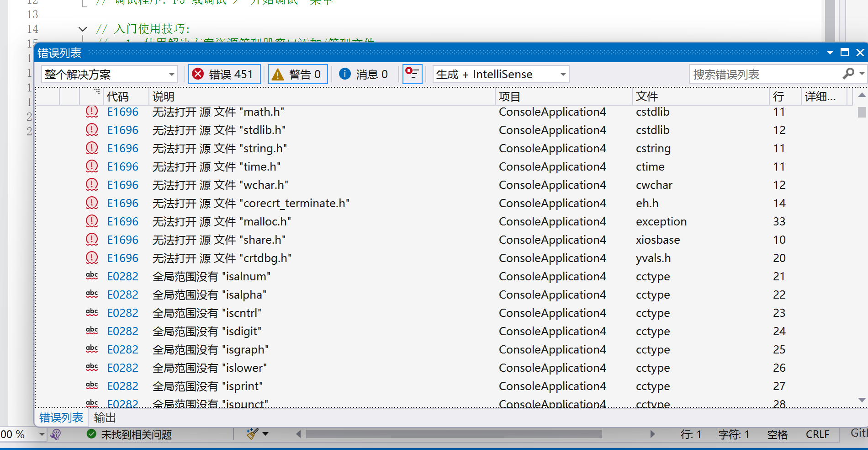Click the error icon on the "malloc.h" row
This screenshot has width=868, height=450.
tap(92, 221)
